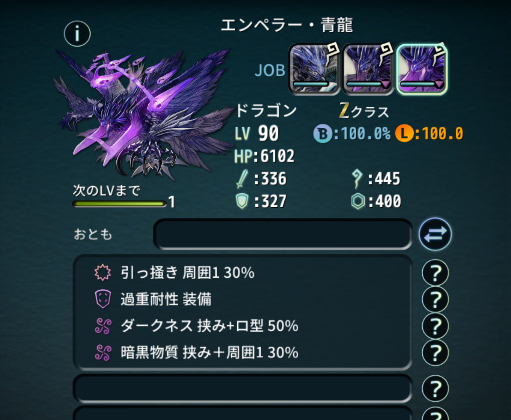
Task: Click the empty skill slot below skills
Action: 243,389
